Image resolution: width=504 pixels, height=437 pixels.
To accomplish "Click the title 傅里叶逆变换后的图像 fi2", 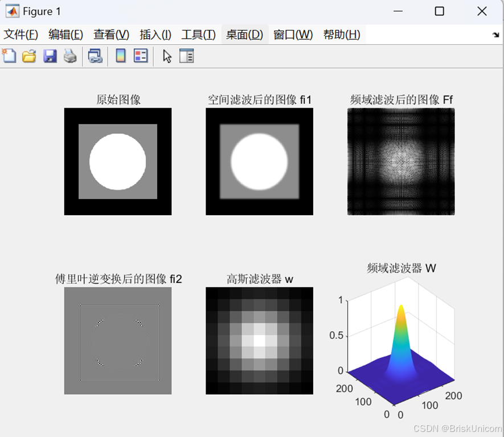I will click(x=118, y=279).
